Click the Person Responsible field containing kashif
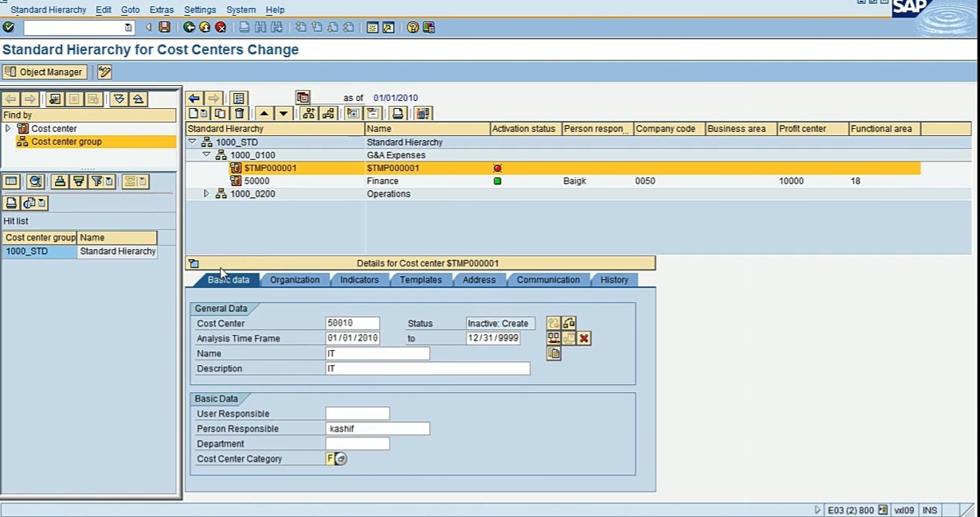The width and height of the screenshot is (980, 517). (377, 429)
